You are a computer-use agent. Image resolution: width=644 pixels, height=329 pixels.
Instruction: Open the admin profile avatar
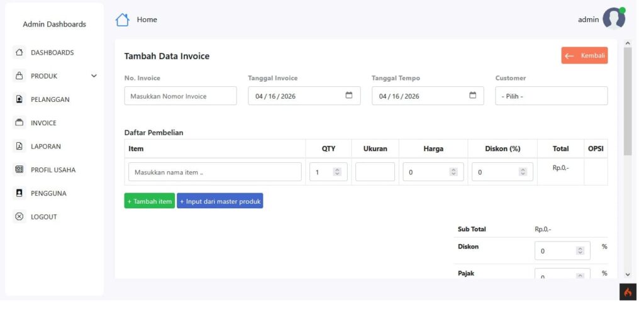point(613,19)
